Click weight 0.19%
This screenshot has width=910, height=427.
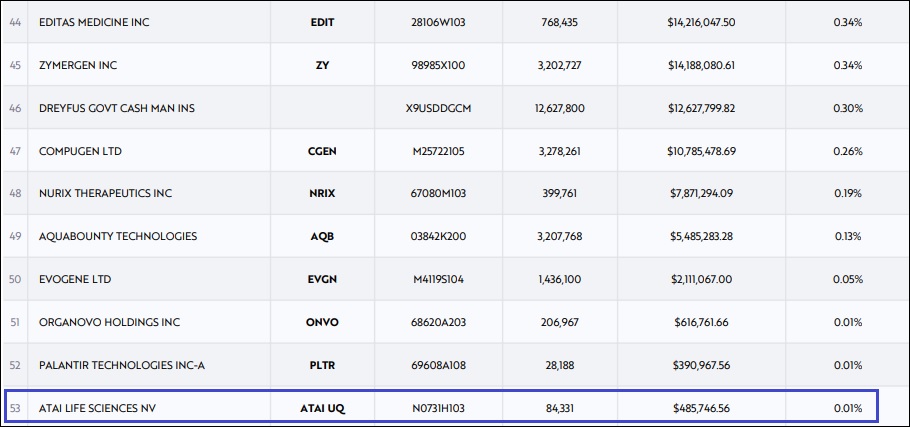[x=848, y=193]
